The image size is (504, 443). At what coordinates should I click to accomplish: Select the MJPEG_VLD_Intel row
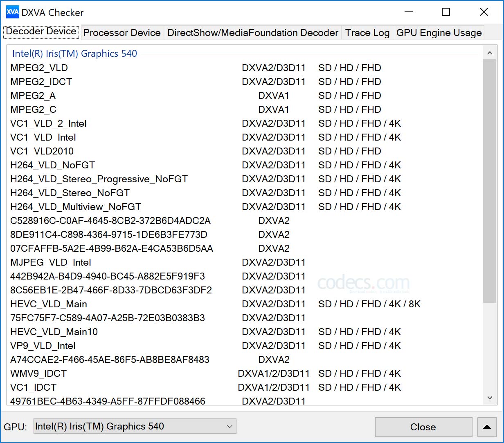[245, 262]
